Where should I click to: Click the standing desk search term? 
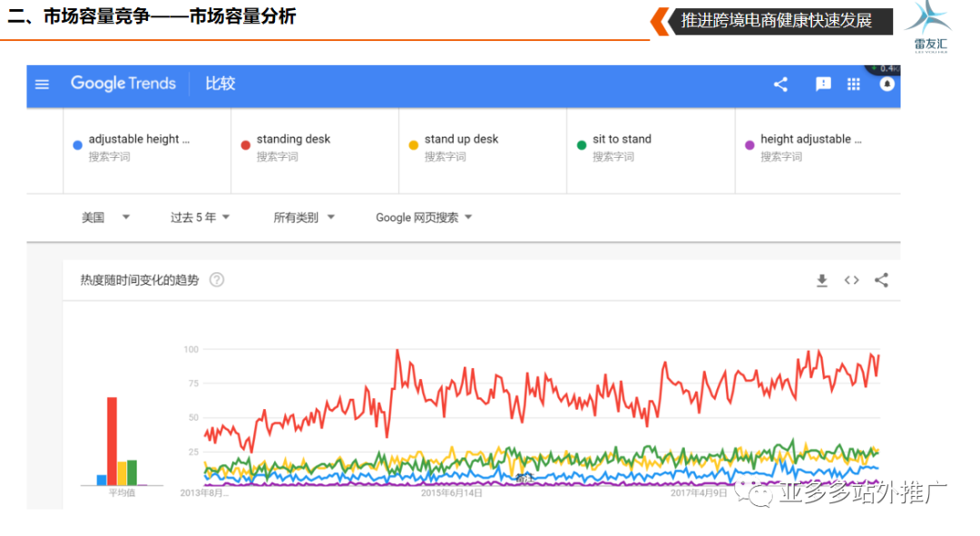coord(293,140)
